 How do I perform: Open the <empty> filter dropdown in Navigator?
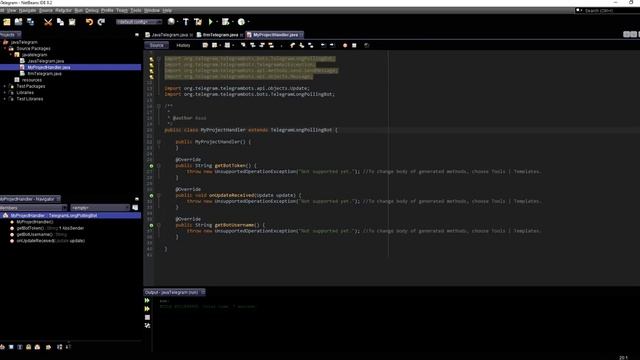click(100, 208)
